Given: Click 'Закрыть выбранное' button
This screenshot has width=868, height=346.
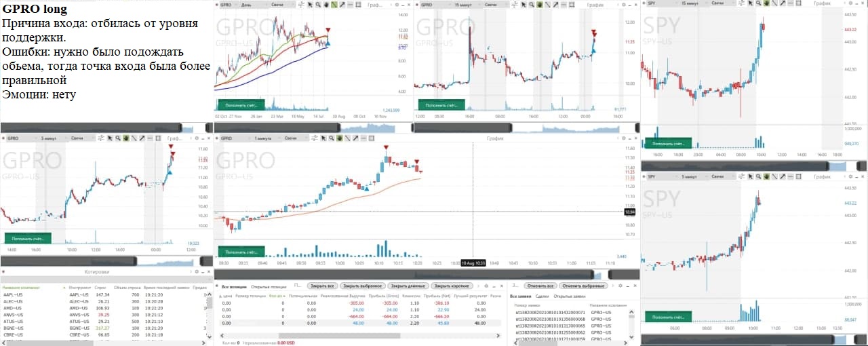Looking at the screenshot, I should [363, 286].
